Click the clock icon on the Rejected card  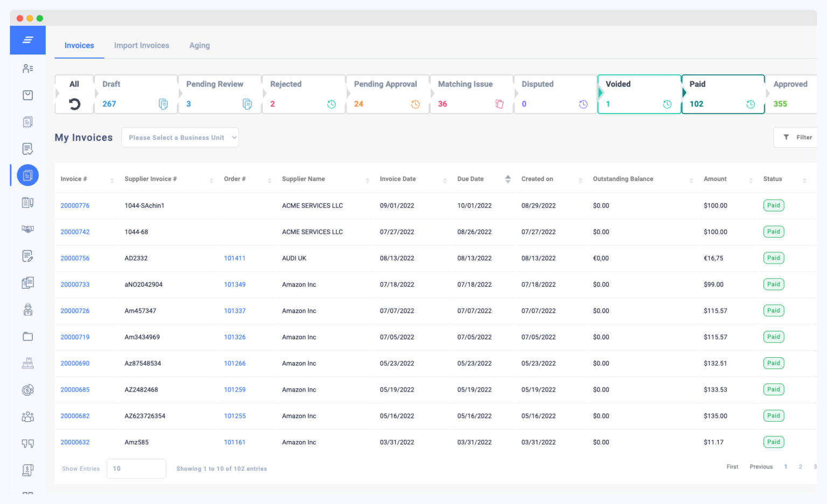pos(331,104)
